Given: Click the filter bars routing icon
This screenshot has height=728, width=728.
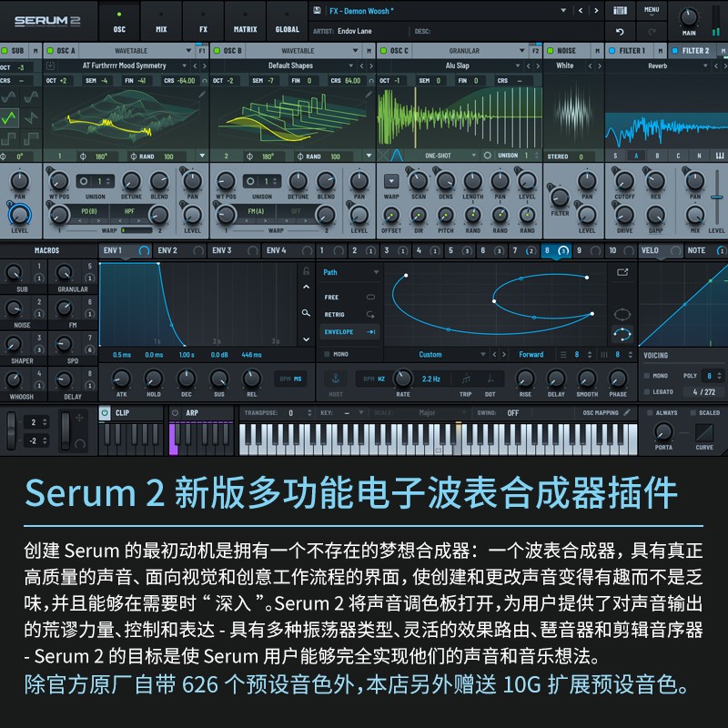Looking at the screenshot, I should (719, 156).
